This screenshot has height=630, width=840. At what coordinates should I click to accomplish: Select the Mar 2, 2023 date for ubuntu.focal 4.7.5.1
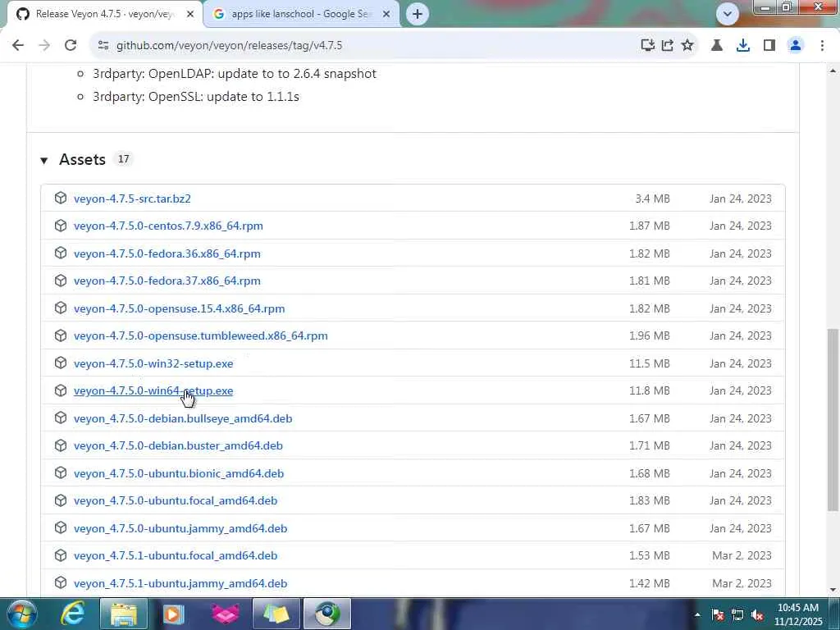pyautogui.click(x=742, y=556)
